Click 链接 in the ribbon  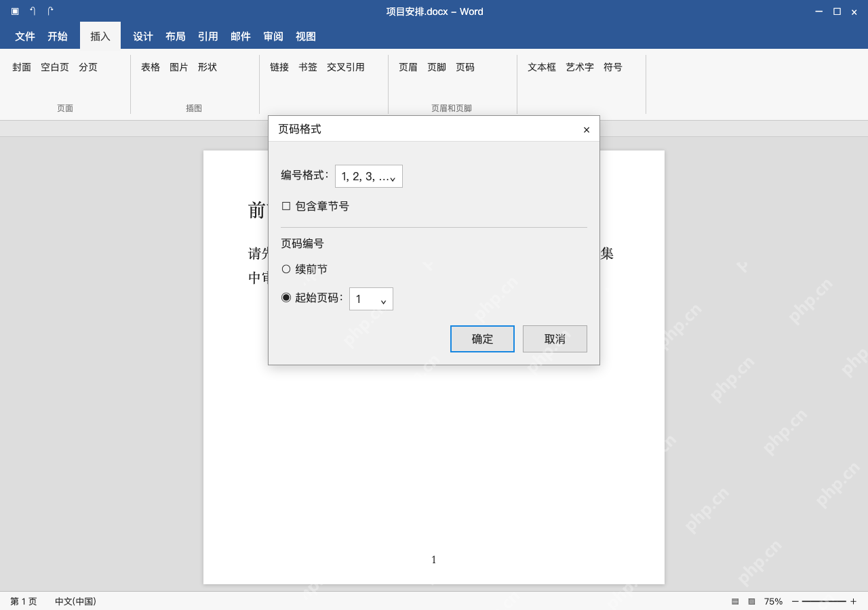pos(279,67)
